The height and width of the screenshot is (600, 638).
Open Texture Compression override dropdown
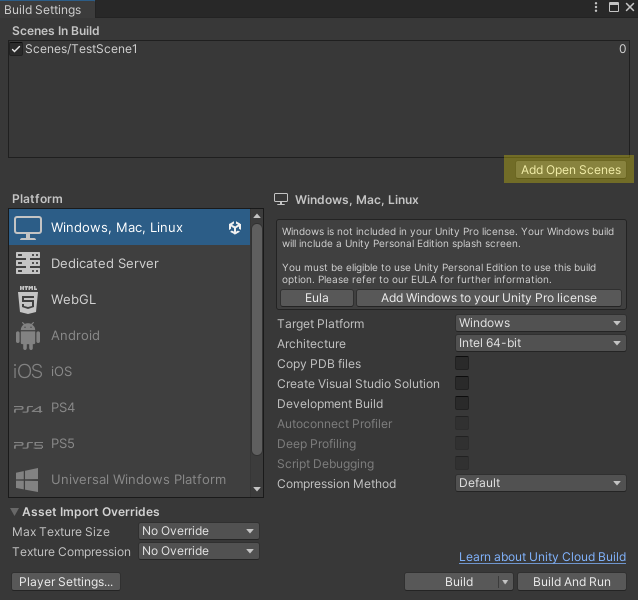pyautogui.click(x=199, y=551)
